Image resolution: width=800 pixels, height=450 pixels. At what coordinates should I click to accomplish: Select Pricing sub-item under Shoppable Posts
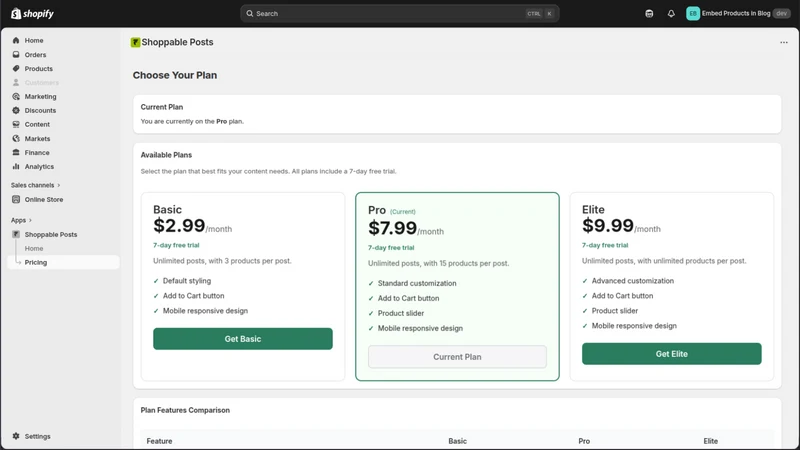[x=36, y=262]
